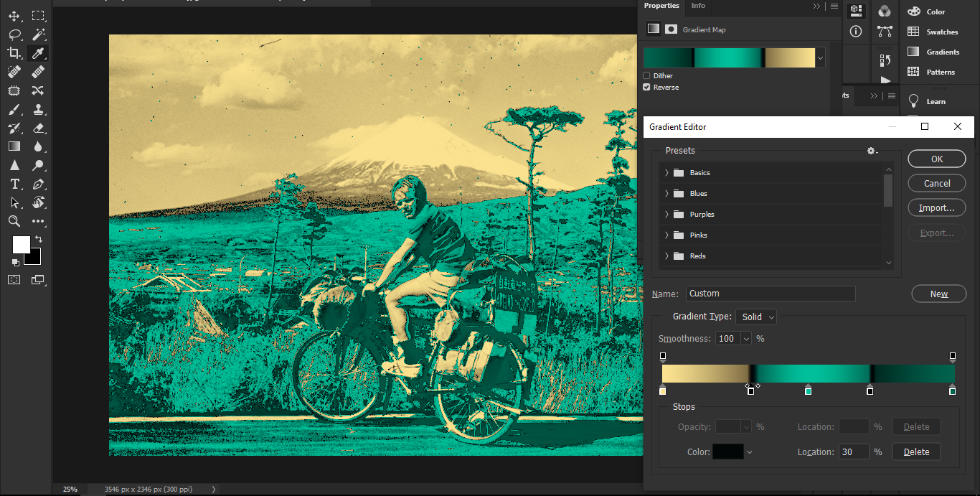Enable the Dither checkbox
Viewport: 980px width, 496px height.
pyautogui.click(x=645, y=75)
